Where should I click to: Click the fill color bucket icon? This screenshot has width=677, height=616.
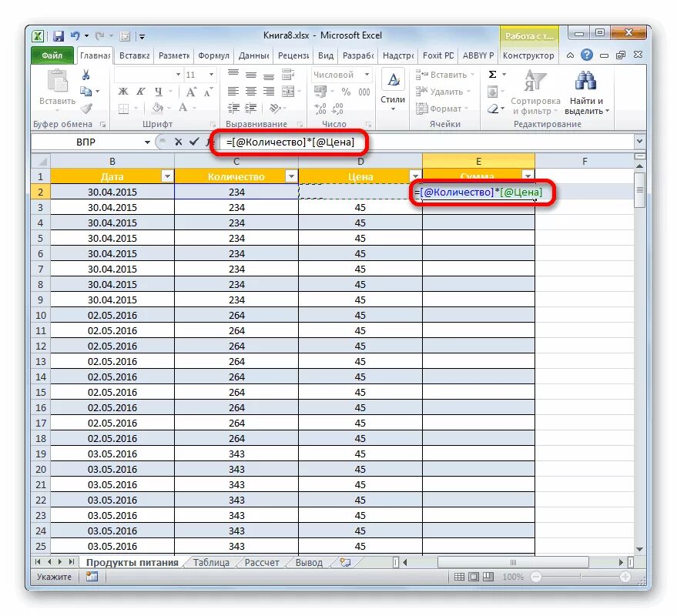(158, 108)
